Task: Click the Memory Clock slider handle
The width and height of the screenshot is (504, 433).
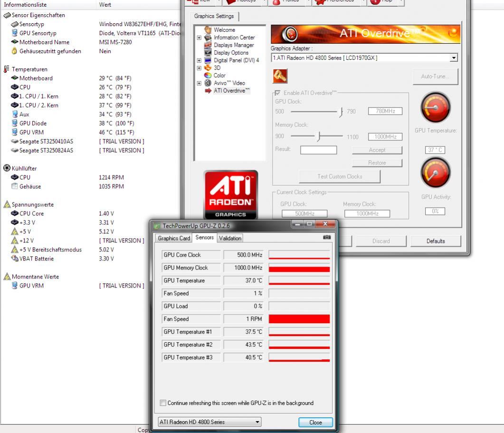Action: (x=319, y=136)
